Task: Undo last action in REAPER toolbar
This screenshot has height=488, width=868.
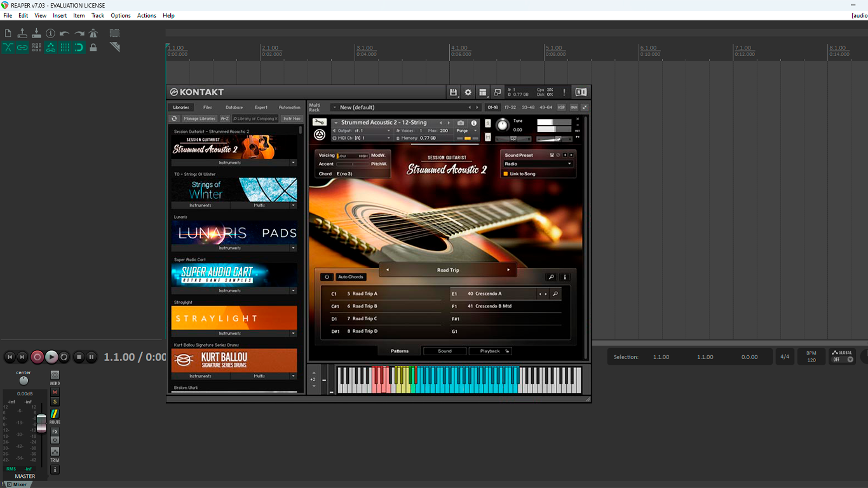Action: click(x=65, y=33)
